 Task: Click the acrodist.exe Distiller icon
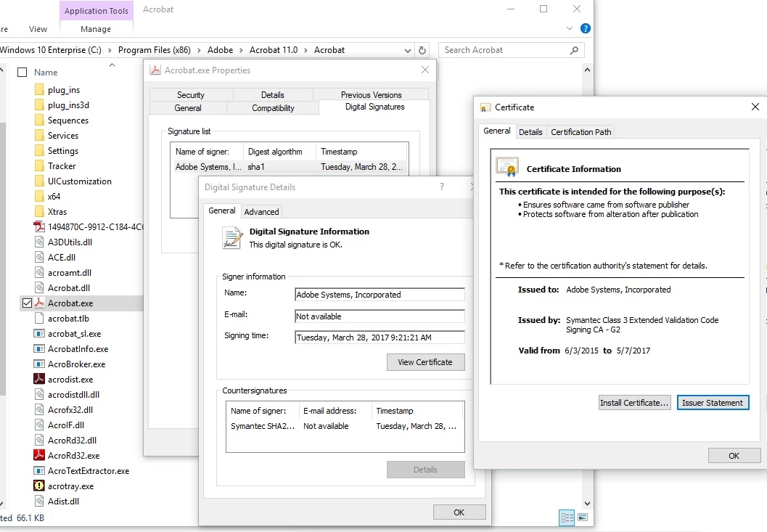(x=39, y=379)
